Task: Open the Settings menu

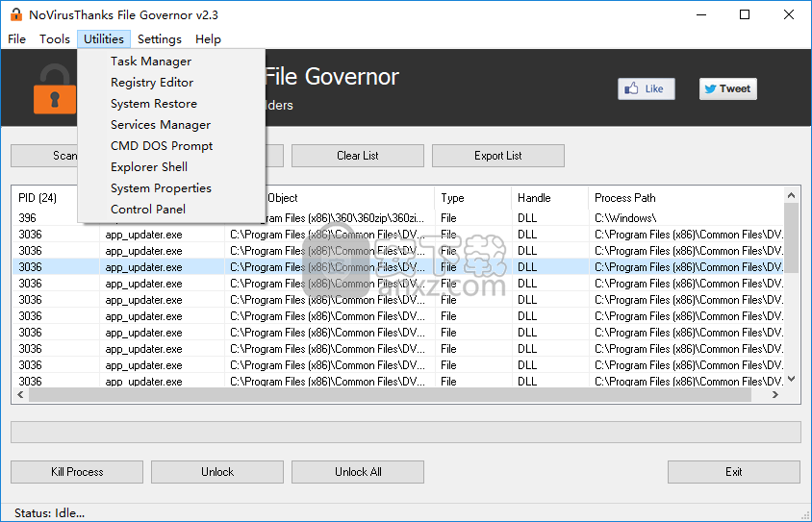Action: [160, 39]
